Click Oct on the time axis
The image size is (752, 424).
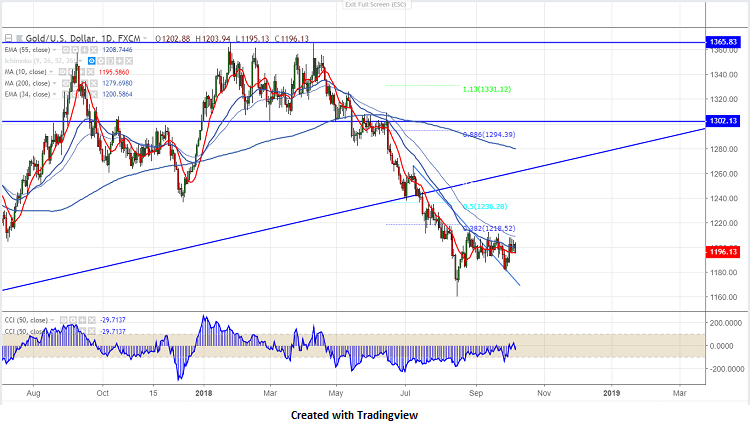pyautogui.click(x=103, y=393)
